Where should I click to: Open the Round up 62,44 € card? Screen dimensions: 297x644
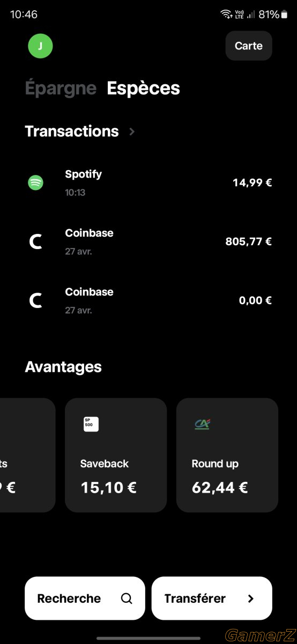click(227, 455)
